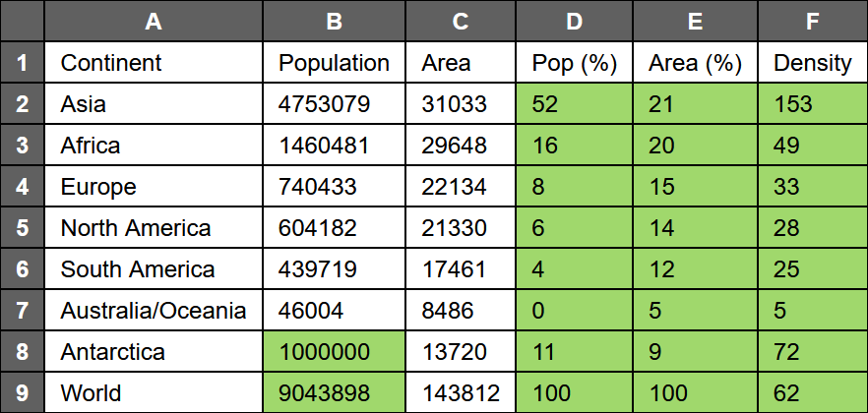Select row 9 header
868x413 pixels.
click(22, 393)
